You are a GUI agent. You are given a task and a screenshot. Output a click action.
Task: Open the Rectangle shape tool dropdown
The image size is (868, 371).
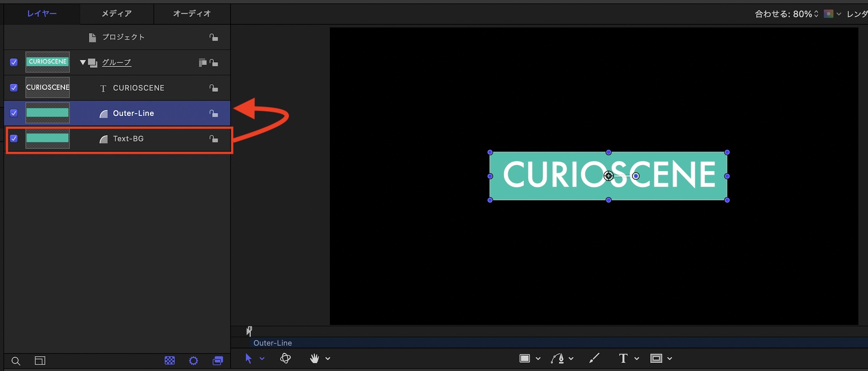pyautogui.click(x=538, y=359)
